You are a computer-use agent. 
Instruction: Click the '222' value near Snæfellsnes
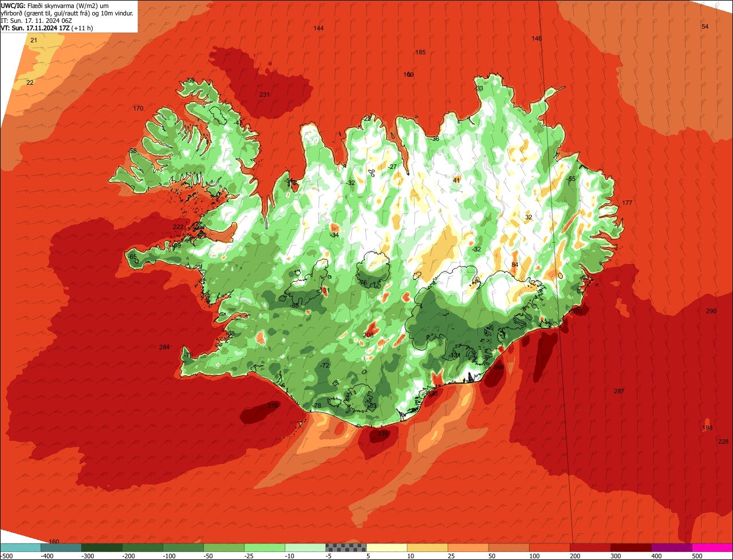coord(178,227)
